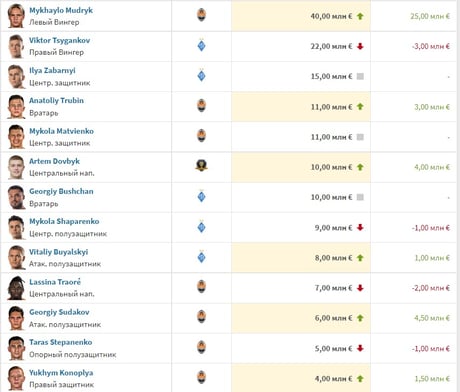Click Dynamo Kyiv crest next to Georgiy Bushchan
Viewport: 460px width, 392px height.
201,196
